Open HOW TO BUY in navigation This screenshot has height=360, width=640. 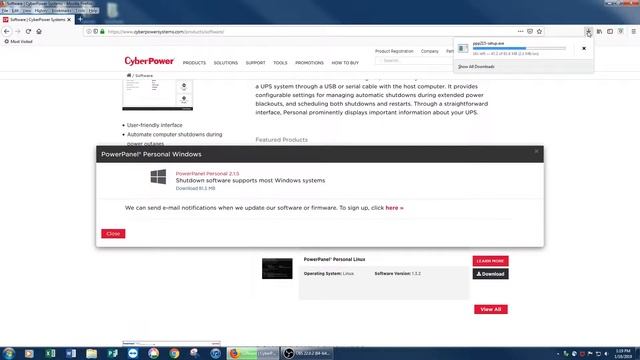345,63
